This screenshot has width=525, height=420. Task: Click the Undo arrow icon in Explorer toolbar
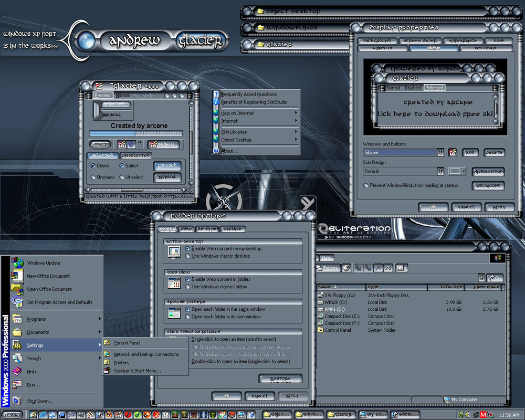click(x=388, y=268)
